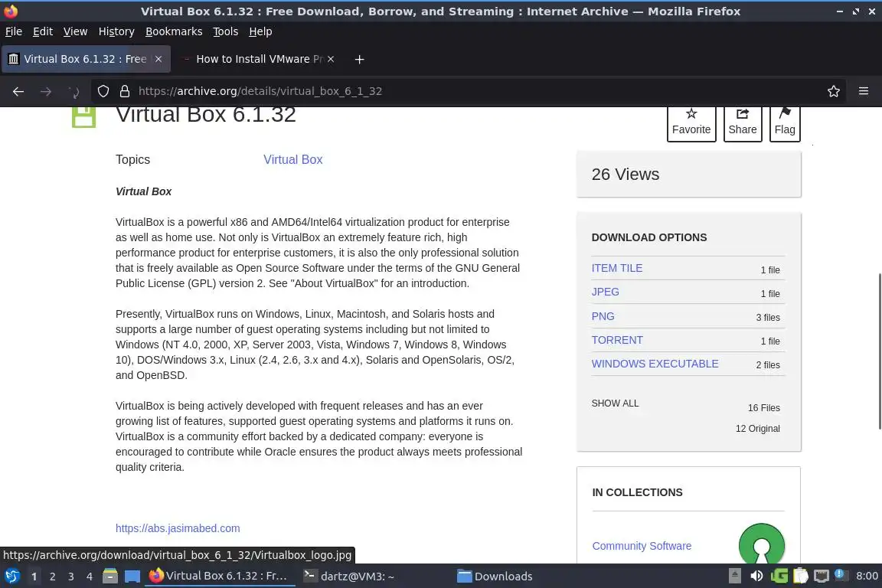Screen dimensions: 882x588
Task: Click the 12 Original count text
Action: click(x=758, y=429)
